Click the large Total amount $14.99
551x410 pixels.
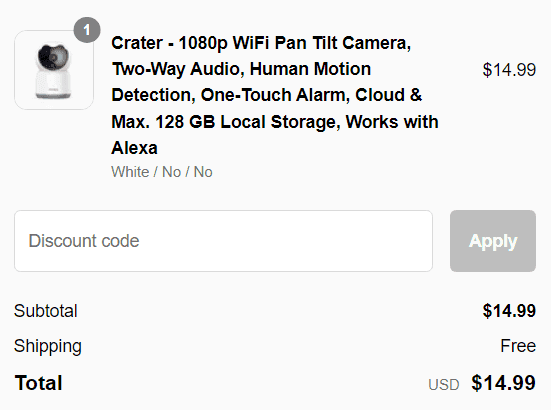click(x=503, y=383)
